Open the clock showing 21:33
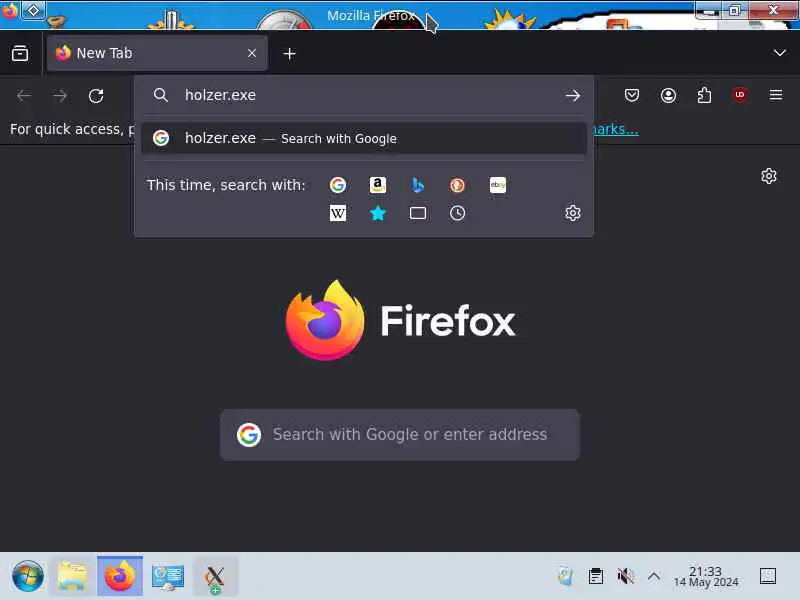This screenshot has width=800, height=600. pos(706,577)
